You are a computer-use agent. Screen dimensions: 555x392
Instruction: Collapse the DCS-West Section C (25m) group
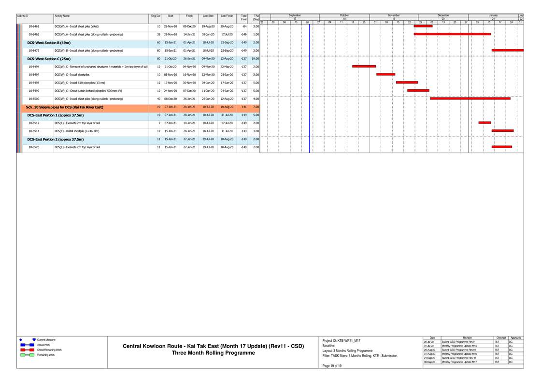(49, 58)
